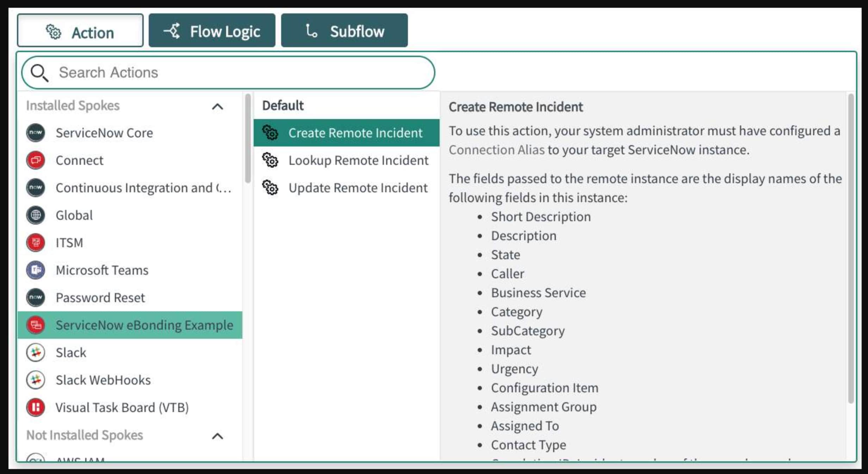Select the Password Reset spoke

tap(130, 298)
